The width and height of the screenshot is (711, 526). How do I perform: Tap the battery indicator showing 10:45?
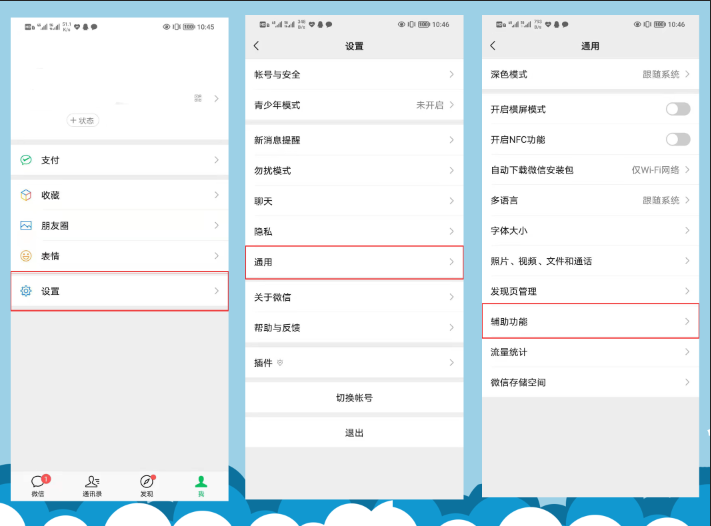pyautogui.click(x=189, y=27)
